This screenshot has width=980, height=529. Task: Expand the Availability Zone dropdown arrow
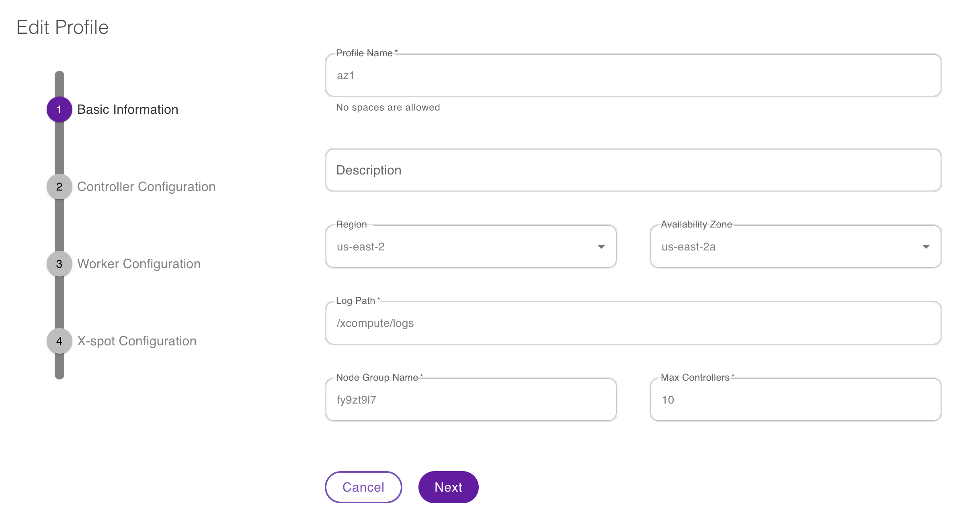(926, 246)
